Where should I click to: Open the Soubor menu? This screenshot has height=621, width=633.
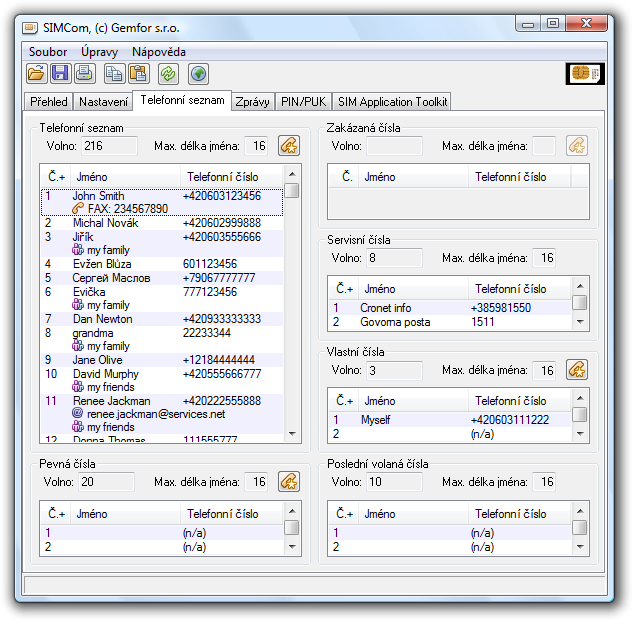click(48, 51)
